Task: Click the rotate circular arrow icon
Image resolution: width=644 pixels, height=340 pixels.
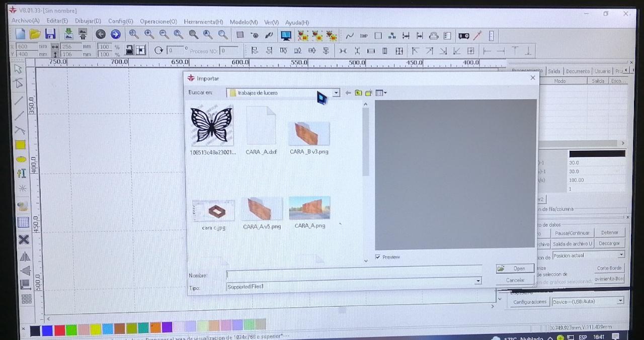Action: click(159, 50)
